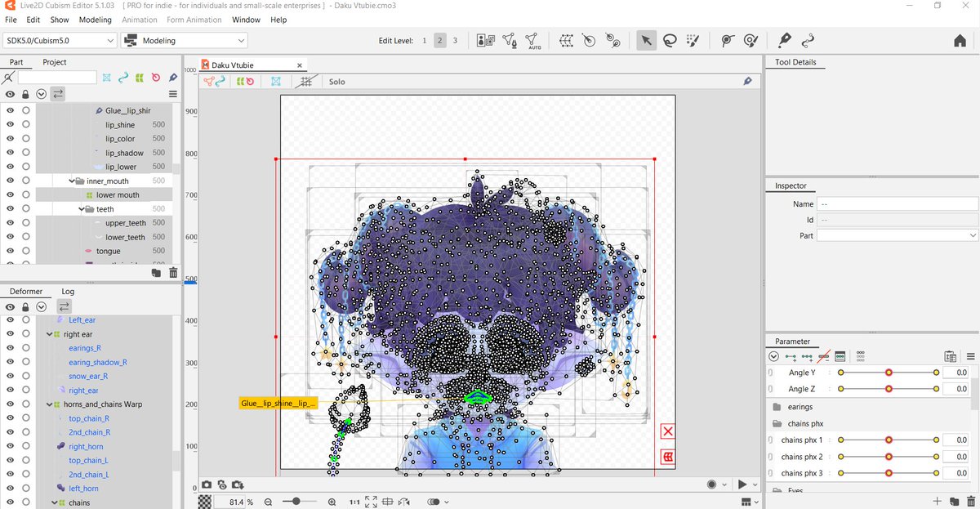Click the Name field in Inspector
This screenshot has width=980, height=509.
898,204
